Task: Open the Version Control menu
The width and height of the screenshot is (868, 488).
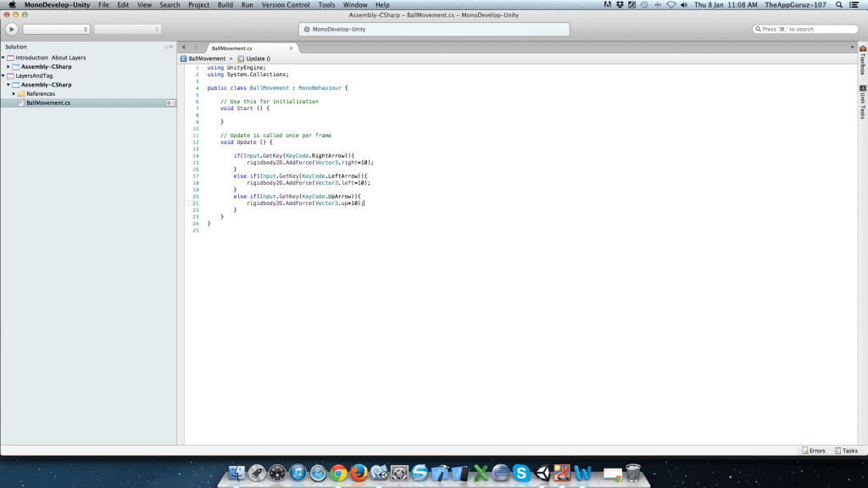Action: click(x=286, y=5)
